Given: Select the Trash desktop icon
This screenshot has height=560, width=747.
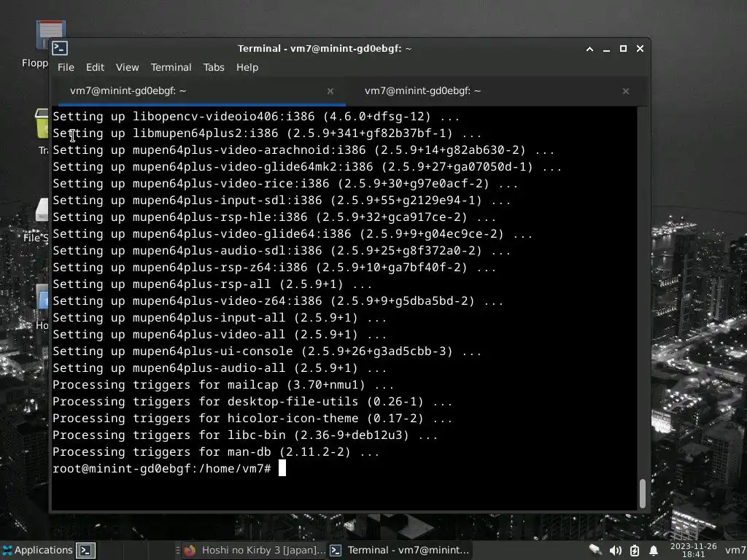Looking at the screenshot, I should click(42, 131).
